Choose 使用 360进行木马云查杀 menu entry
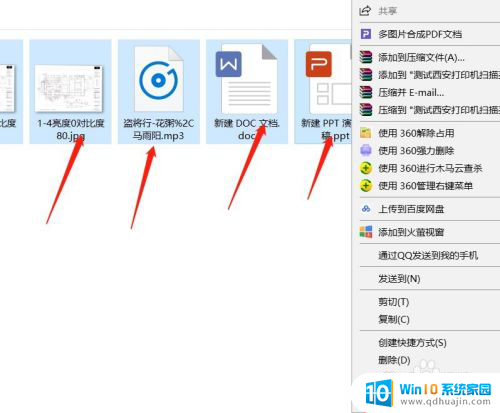The image size is (500, 413). click(429, 168)
